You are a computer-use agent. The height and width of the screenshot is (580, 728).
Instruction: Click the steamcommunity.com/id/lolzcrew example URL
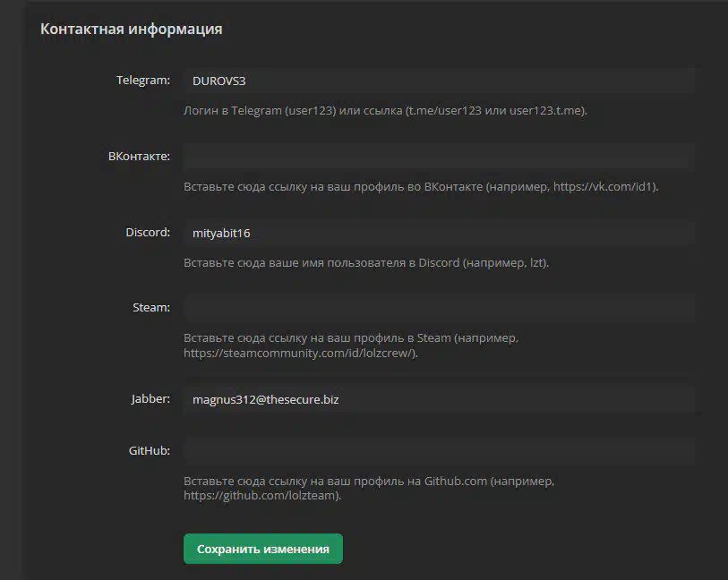pyautogui.click(x=300, y=354)
